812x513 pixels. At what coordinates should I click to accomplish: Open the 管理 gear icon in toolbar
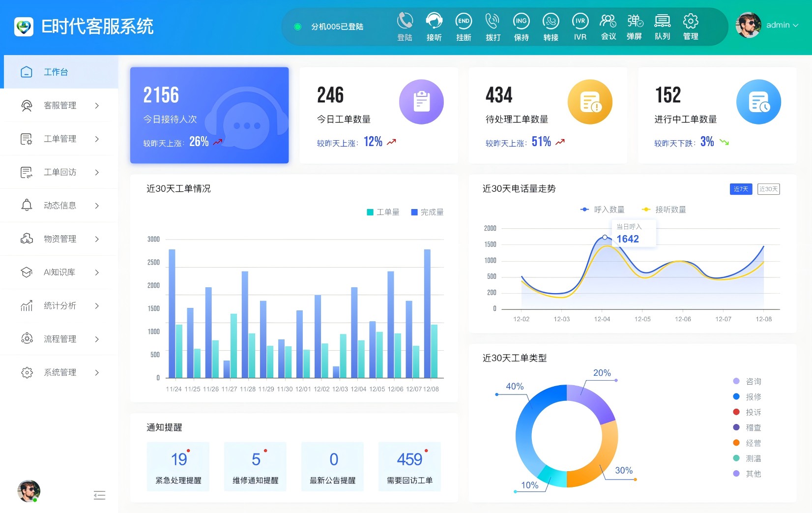tap(691, 21)
